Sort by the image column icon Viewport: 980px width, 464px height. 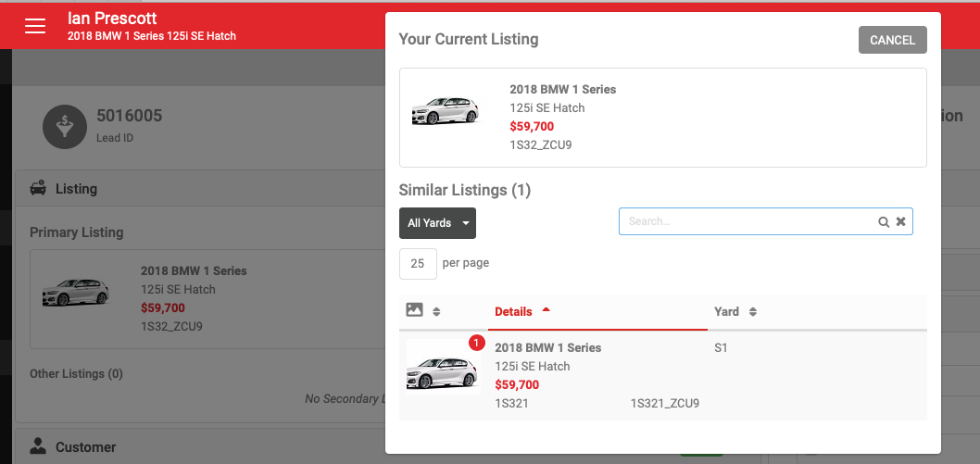(414, 309)
